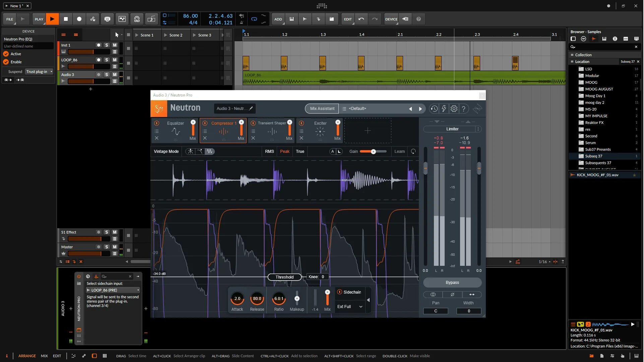The height and width of the screenshot is (362, 644).
Task: Open LOOP_86 (PRE) sidechain input dropdown
Action: 113,290
